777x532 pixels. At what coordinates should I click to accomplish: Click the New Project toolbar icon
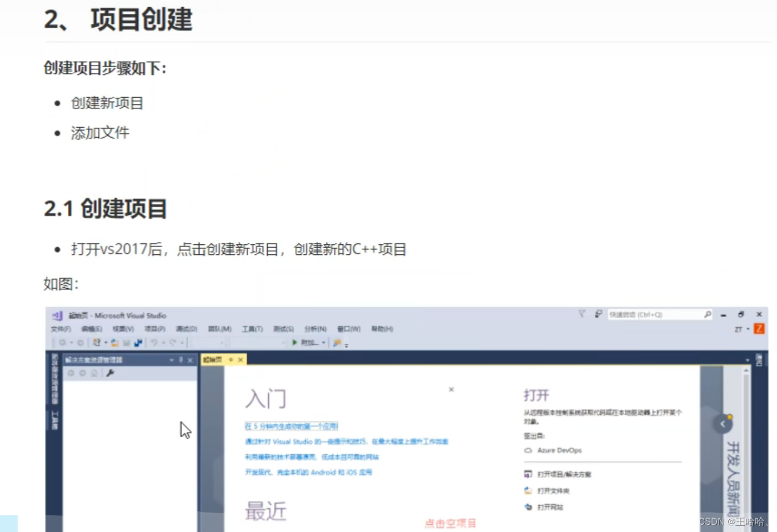click(97, 343)
